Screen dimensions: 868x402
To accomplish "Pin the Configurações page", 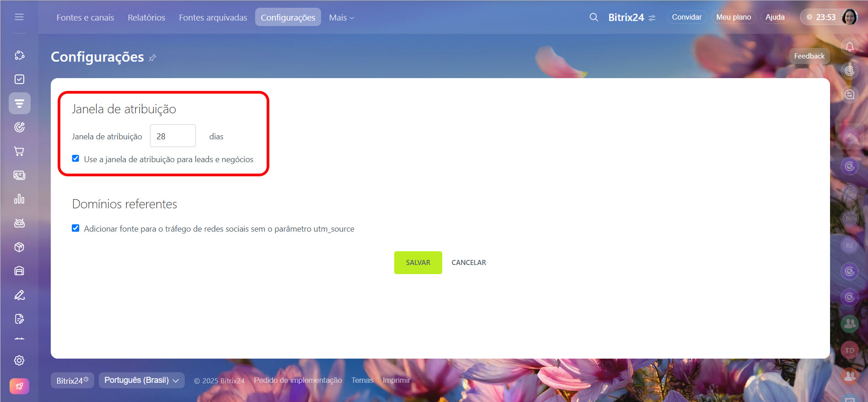I will point(153,58).
